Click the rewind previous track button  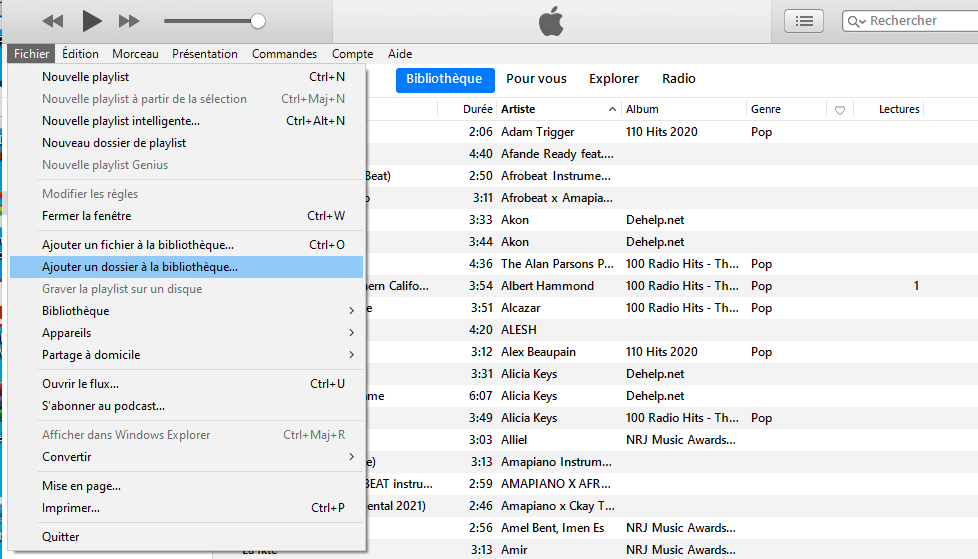coord(53,21)
